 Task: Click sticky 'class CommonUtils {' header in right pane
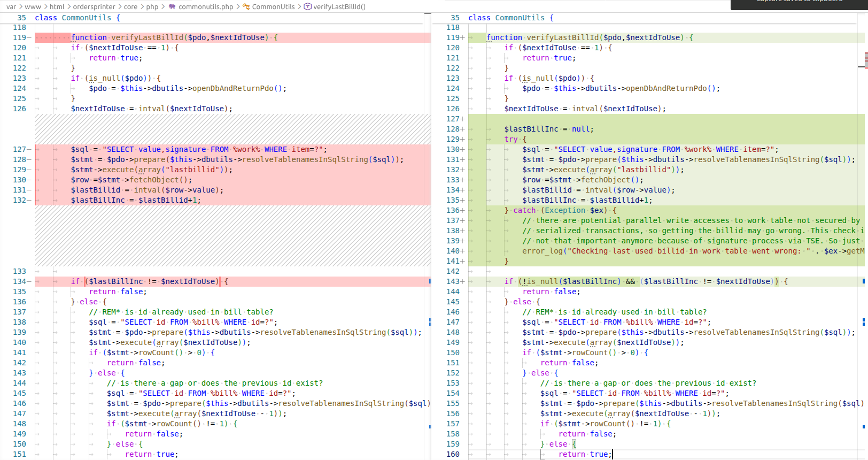coord(511,18)
